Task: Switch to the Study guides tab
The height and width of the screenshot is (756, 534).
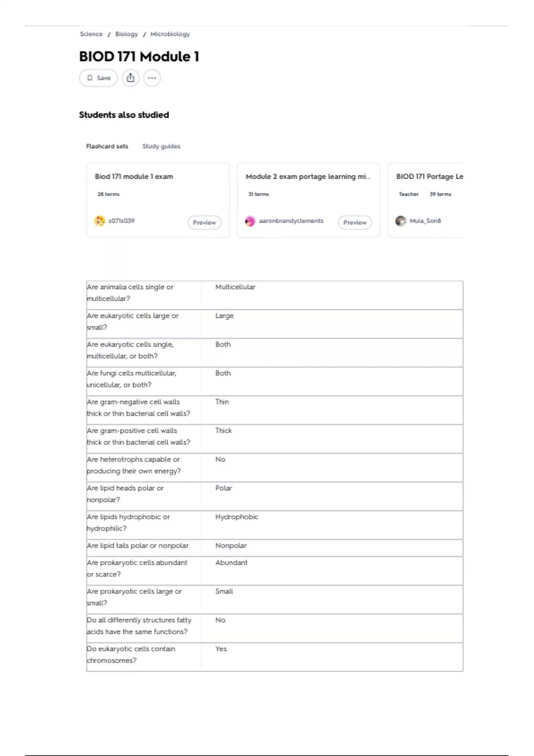Action: tap(161, 146)
